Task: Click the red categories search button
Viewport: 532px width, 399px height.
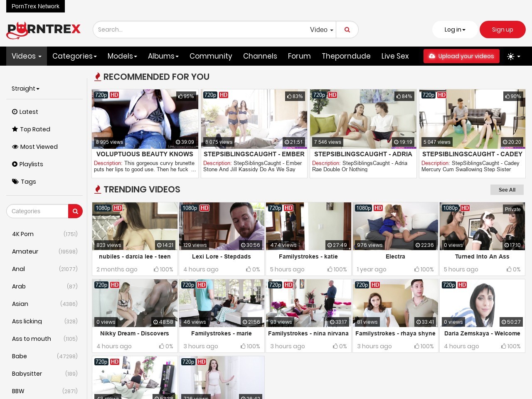Action: (75, 211)
